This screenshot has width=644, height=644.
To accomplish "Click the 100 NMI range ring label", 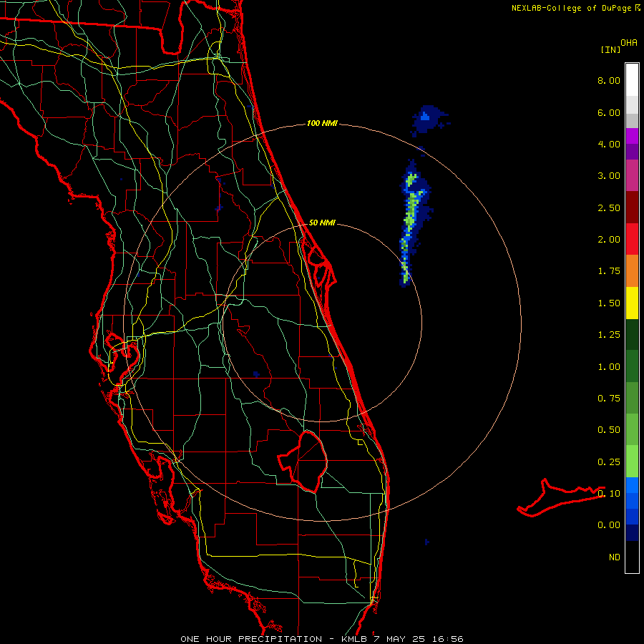I will coord(322,123).
